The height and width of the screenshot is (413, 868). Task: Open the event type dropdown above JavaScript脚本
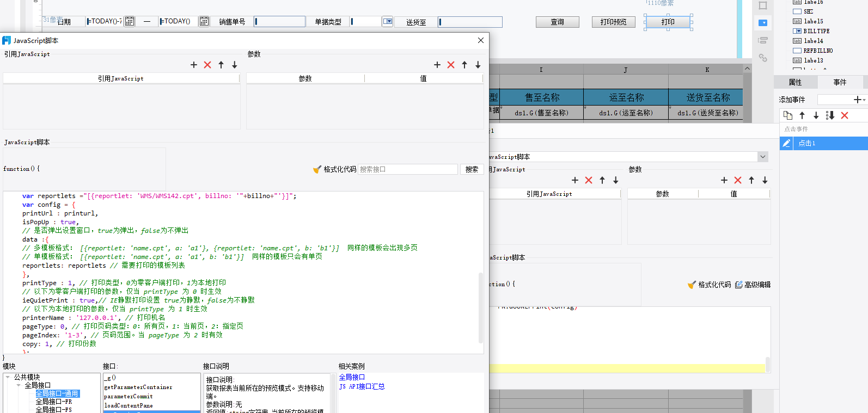[763, 157]
